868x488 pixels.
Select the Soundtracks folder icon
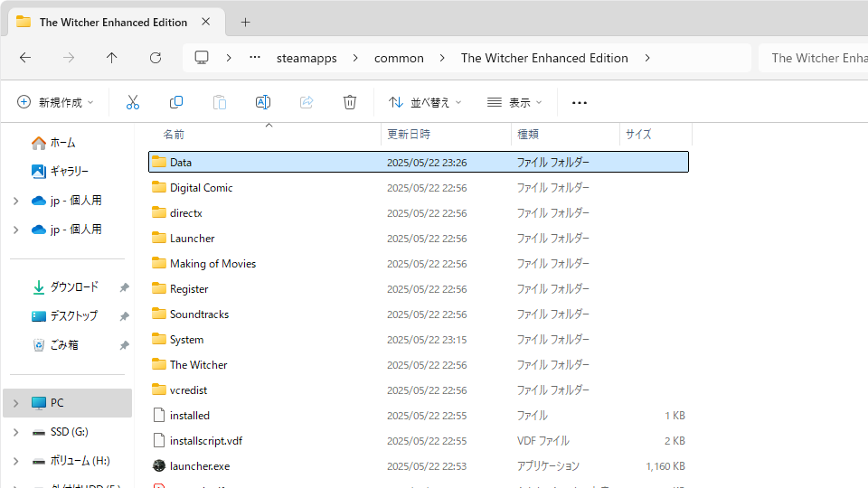tap(159, 314)
